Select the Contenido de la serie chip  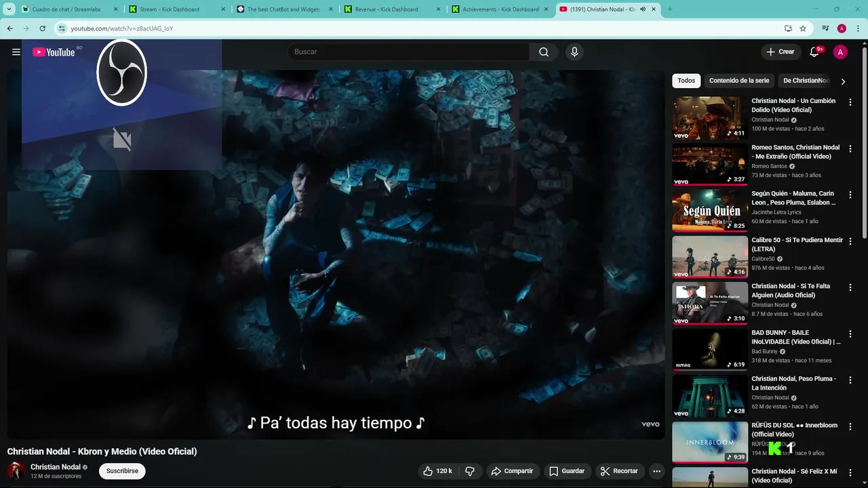[739, 81]
